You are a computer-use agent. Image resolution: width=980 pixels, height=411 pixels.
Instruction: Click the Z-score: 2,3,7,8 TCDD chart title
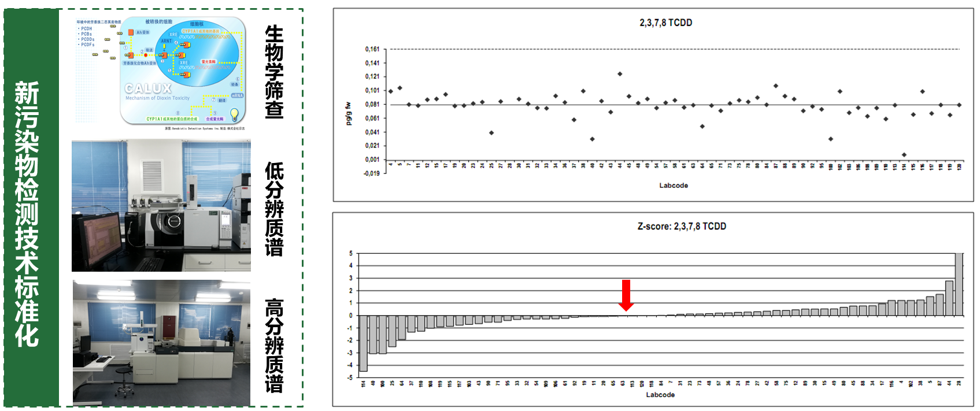click(682, 226)
